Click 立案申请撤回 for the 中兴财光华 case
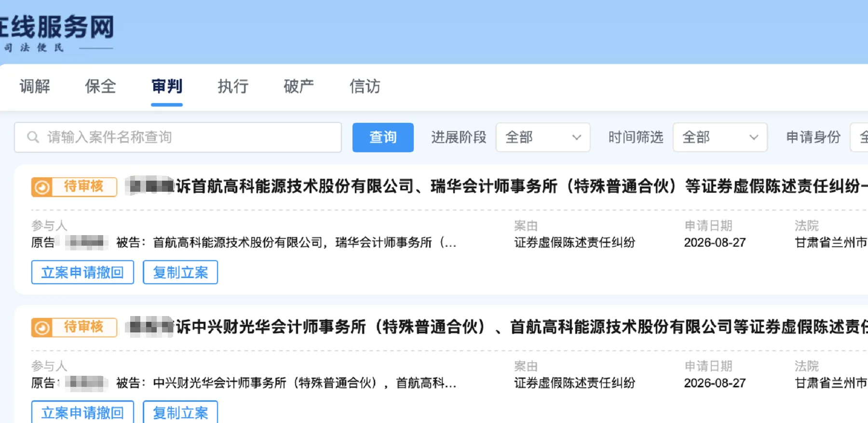Viewport: 868px width, 423px height. click(x=82, y=412)
